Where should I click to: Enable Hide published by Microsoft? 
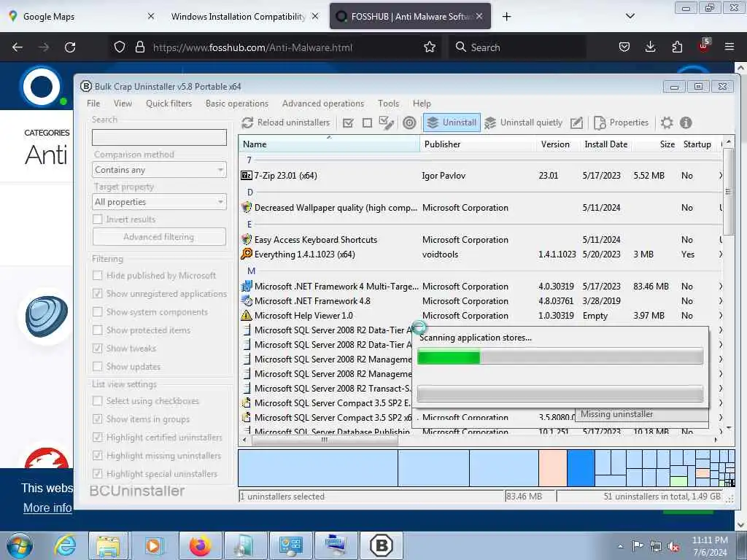click(x=98, y=275)
